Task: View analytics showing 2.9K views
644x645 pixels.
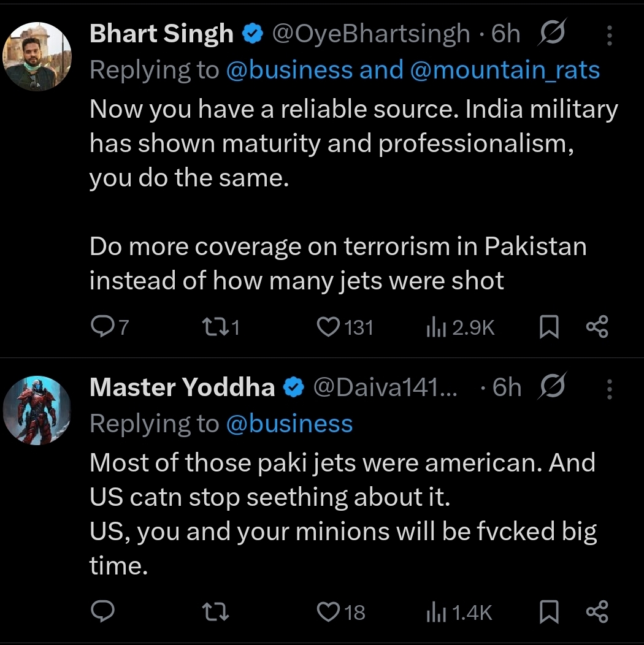Action: pyautogui.click(x=461, y=327)
